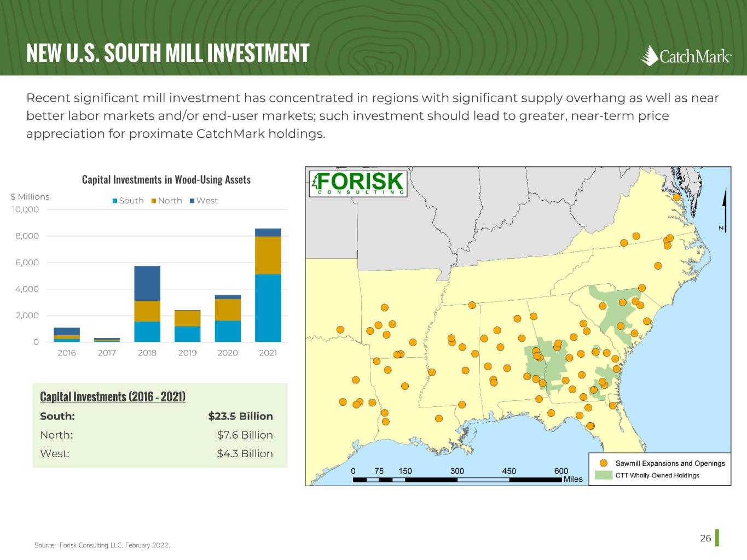Select the 2021 North bar segment
Image resolution: width=747 pixels, height=560 pixels.
pos(268,255)
